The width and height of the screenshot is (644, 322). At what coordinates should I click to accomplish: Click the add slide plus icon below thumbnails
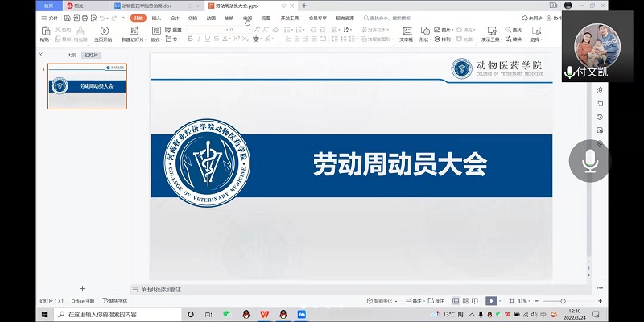pos(82,288)
